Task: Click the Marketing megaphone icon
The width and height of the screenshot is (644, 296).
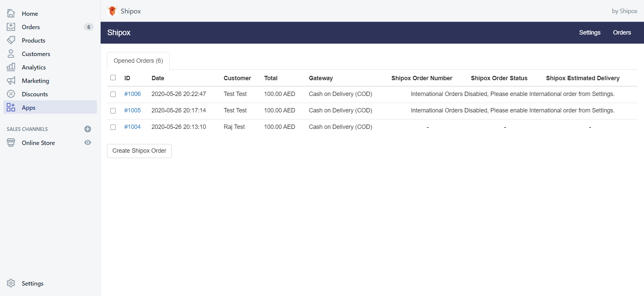Action: pyautogui.click(x=11, y=81)
